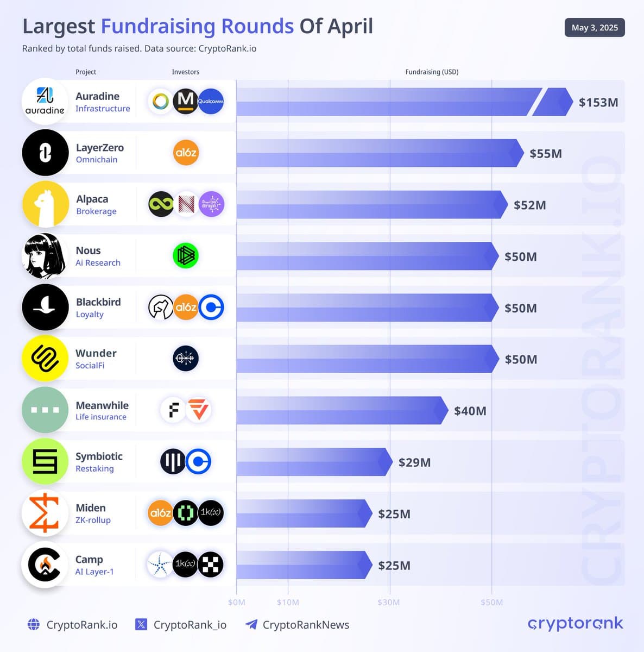Open the CryptoRank_io X profile link
The height and width of the screenshot is (652, 644).
pyautogui.click(x=181, y=625)
